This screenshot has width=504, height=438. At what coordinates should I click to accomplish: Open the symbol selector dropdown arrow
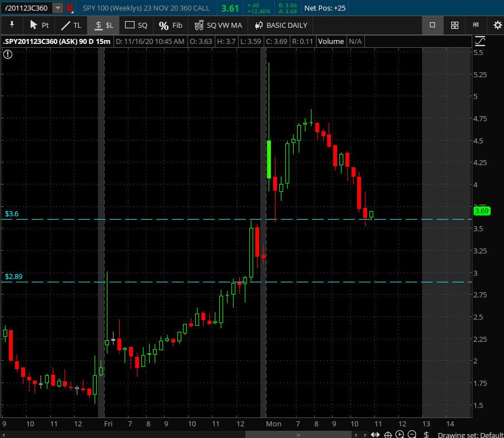pyautogui.click(x=57, y=8)
